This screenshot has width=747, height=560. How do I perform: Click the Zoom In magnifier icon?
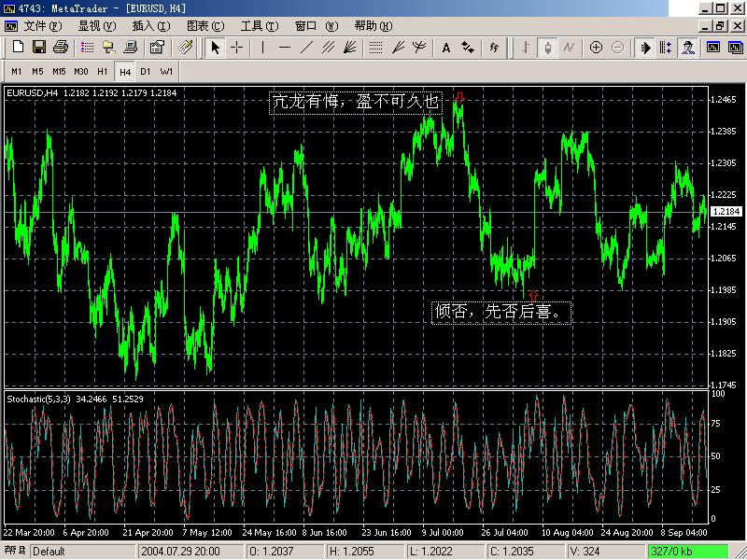596,48
